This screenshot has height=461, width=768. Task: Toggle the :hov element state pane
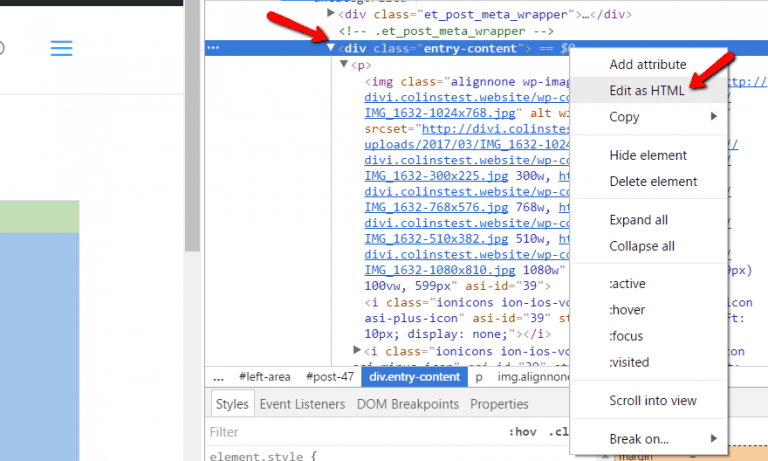[x=521, y=432]
